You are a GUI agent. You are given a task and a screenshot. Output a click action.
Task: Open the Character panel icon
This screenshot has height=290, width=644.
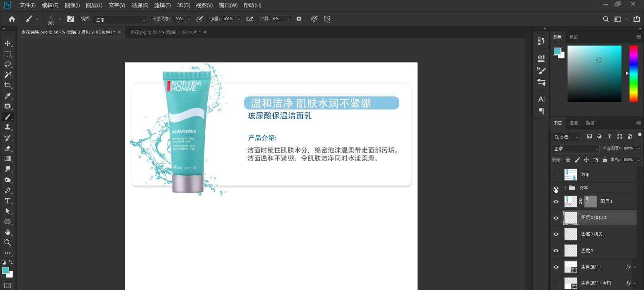[x=541, y=99]
